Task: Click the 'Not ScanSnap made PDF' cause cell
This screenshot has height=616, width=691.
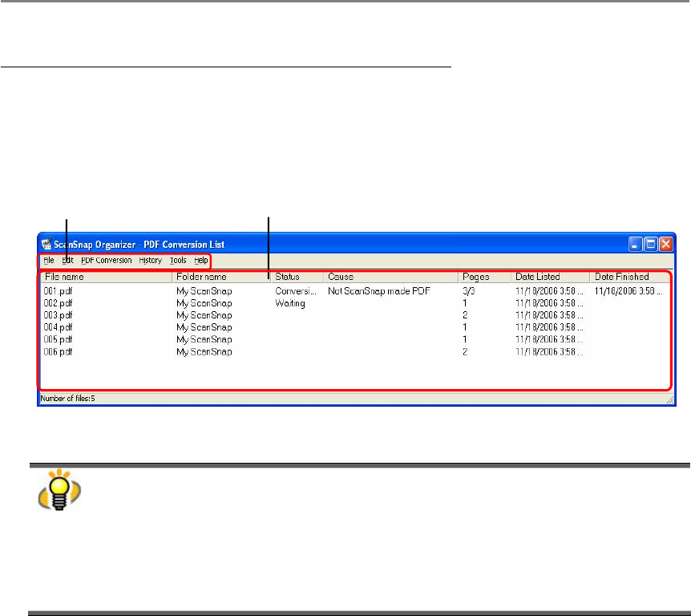Action: 379,291
